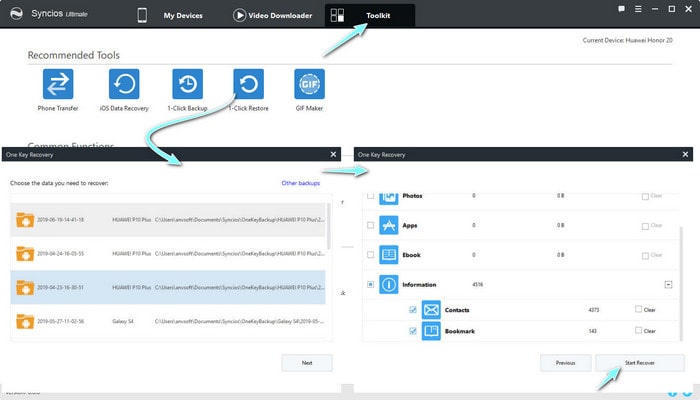
Task: Click the recovery categories scrollbar
Action: pos(681,283)
